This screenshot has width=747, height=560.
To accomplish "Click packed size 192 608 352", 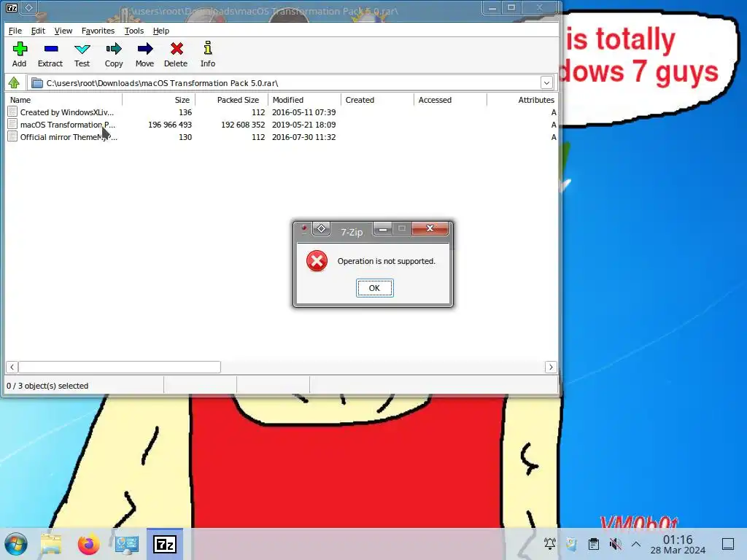I will pyautogui.click(x=243, y=125).
